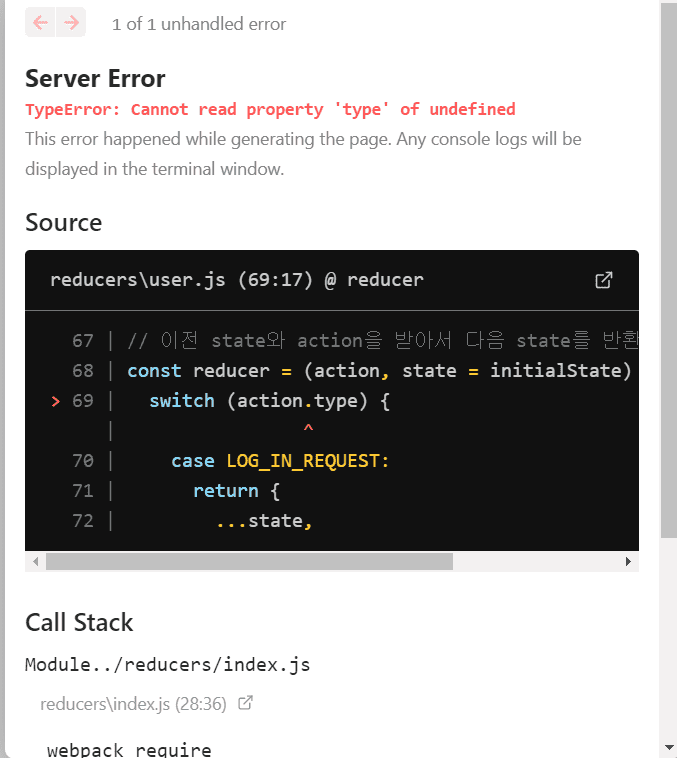The height and width of the screenshot is (758, 677).
Task: Click the reducers\user.js (69:17) @ reducer header
Action: 237,280
